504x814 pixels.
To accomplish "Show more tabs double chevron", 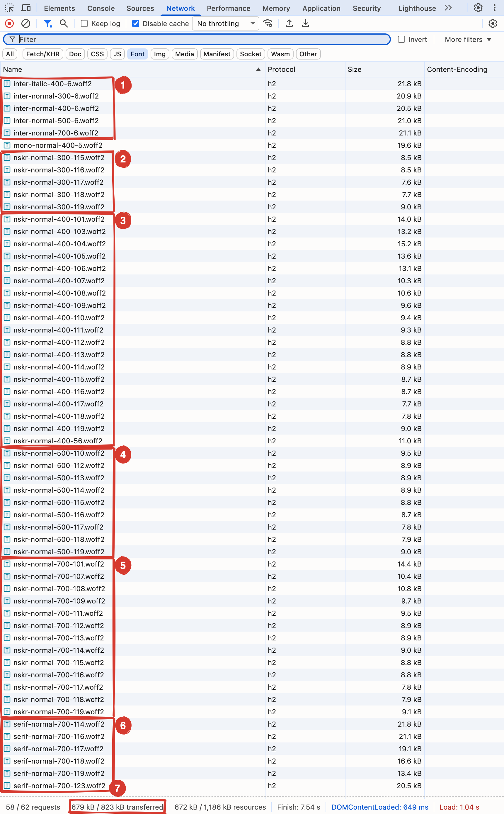I will coord(448,8).
